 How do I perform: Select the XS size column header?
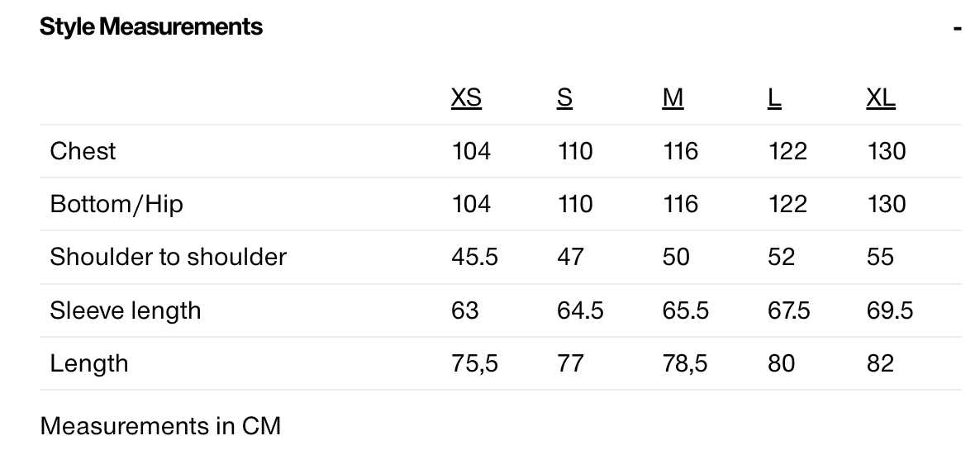click(466, 98)
